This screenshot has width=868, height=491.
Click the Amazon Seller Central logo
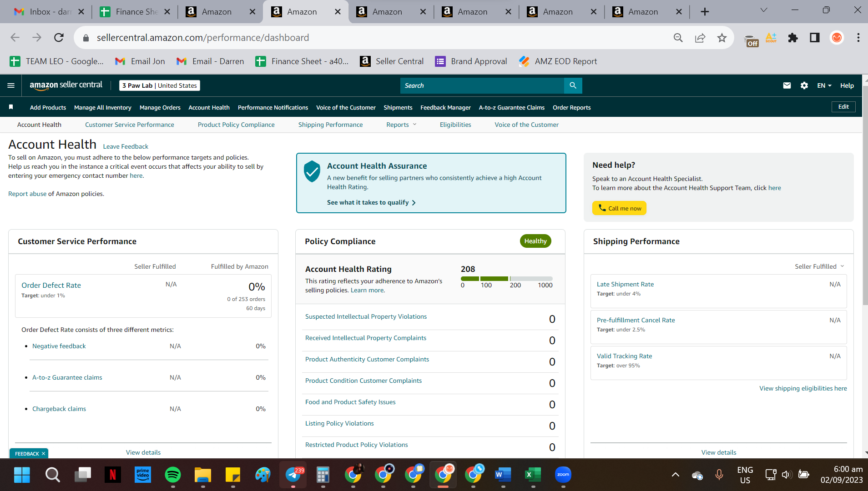[66, 85]
